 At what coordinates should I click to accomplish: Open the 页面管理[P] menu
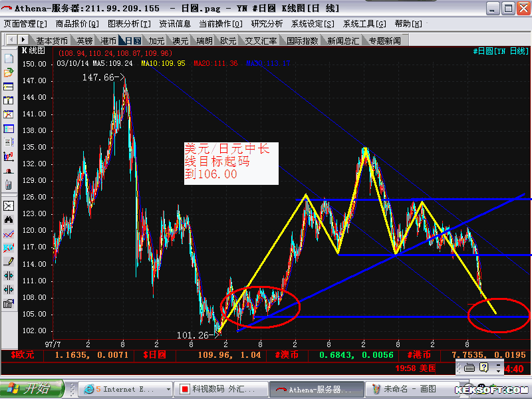click(25, 24)
